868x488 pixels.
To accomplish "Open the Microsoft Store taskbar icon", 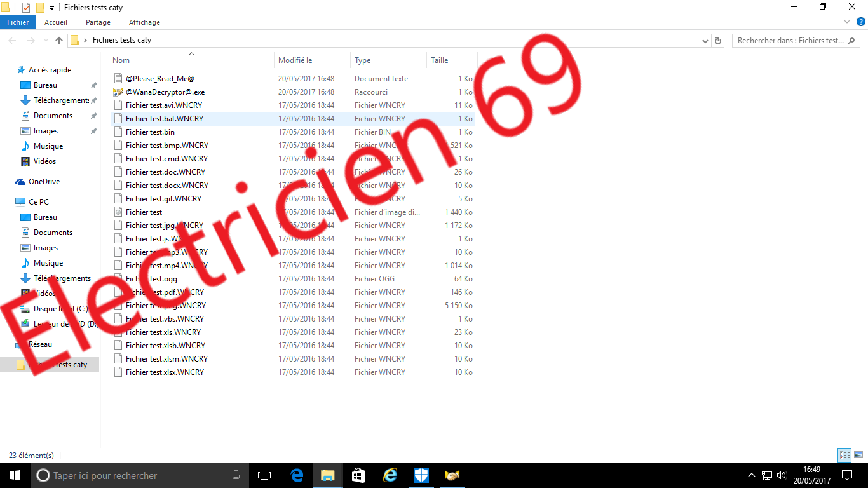I will tap(359, 475).
